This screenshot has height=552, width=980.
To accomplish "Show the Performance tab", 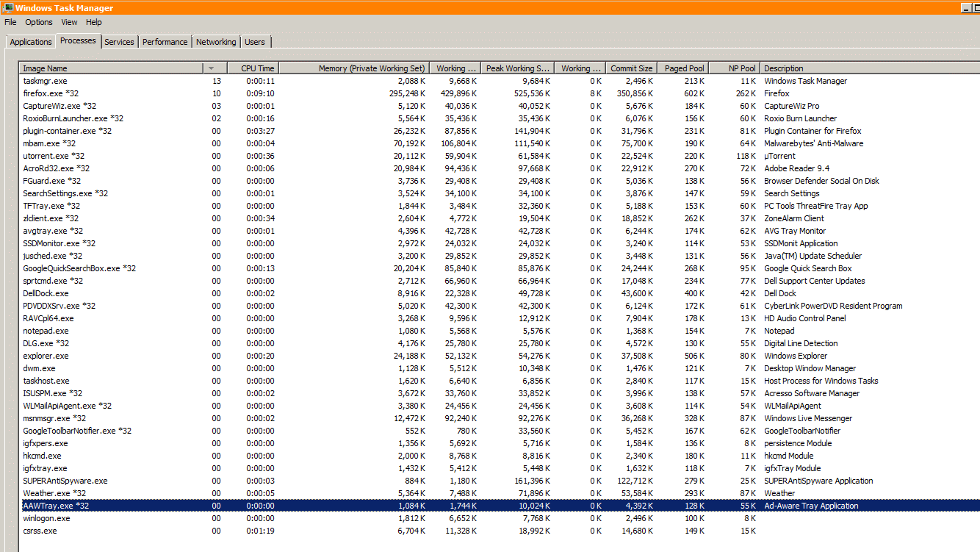I will point(165,42).
